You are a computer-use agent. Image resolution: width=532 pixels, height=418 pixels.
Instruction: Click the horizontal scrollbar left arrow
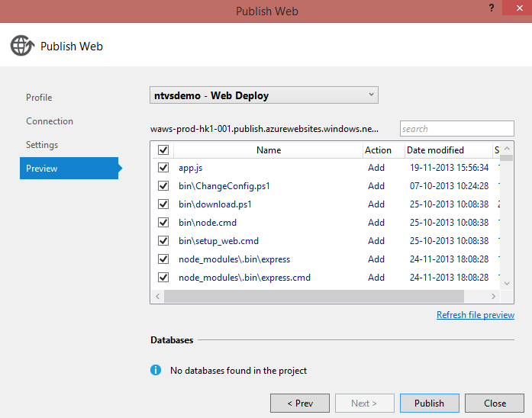coord(158,296)
